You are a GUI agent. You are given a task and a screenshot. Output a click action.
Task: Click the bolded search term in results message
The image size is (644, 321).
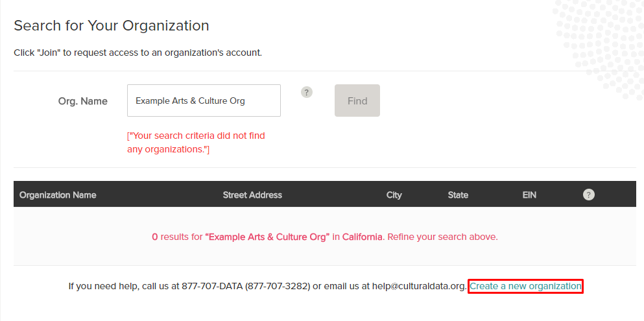(268, 237)
